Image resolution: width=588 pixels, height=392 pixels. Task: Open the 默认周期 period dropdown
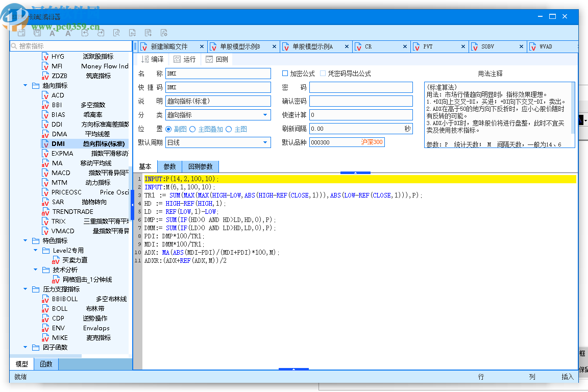[265, 142]
